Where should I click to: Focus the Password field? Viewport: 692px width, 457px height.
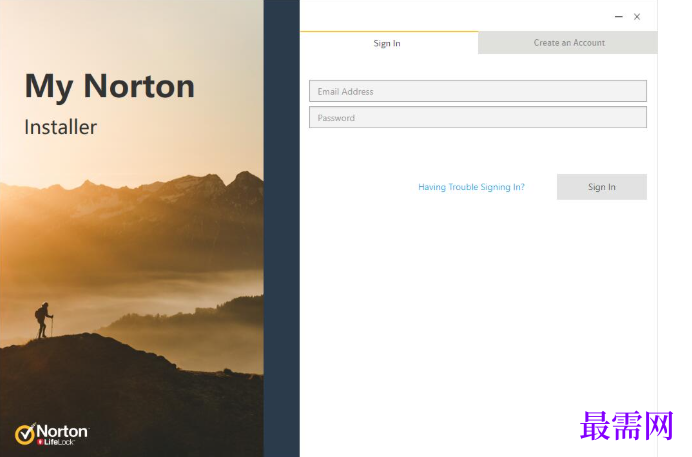coord(478,117)
